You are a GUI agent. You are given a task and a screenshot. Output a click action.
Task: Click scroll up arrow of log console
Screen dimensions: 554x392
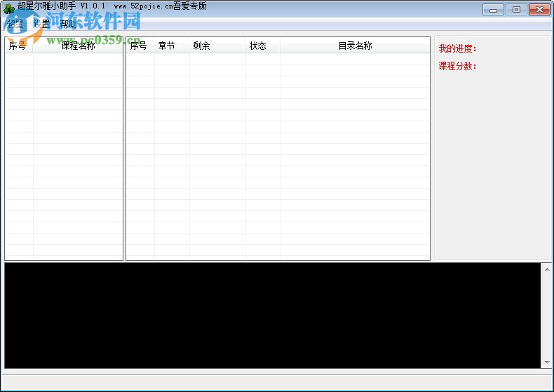pyautogui.click(x=547, y=269)
